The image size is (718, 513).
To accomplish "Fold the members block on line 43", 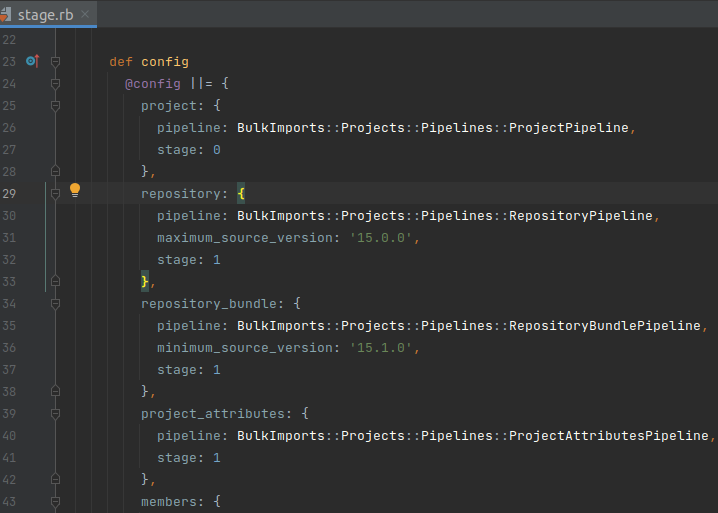I will pyautogui.click(x=56, y=502).
